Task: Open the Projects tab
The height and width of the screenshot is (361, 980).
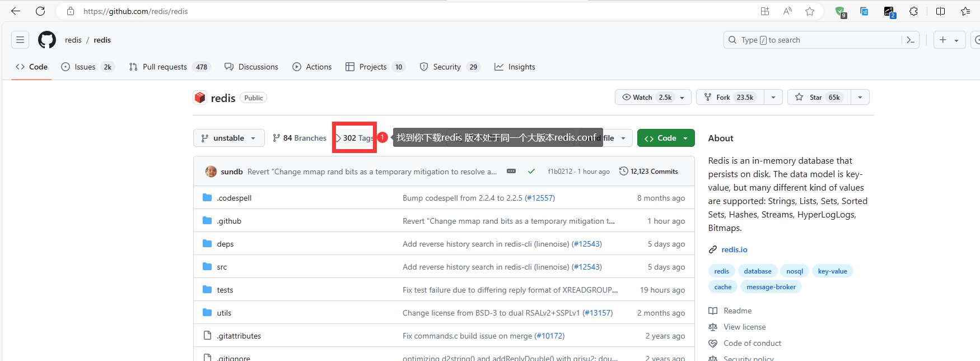Action: 375,67
